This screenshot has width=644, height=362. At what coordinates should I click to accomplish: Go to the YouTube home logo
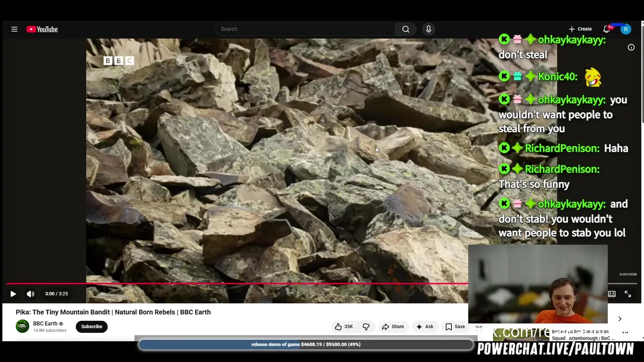(42, 29)
